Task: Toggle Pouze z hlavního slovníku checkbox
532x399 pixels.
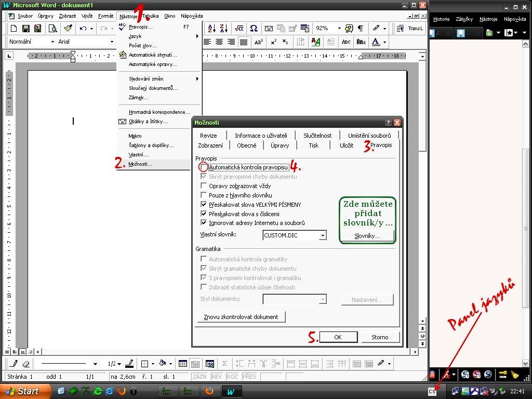Action: tap(204, 195)
